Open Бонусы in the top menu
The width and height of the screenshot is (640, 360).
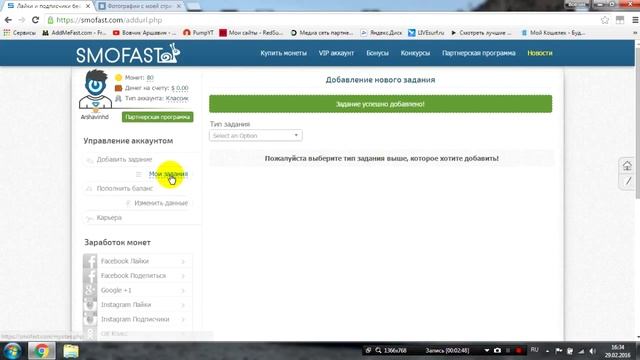coord(378,53)
